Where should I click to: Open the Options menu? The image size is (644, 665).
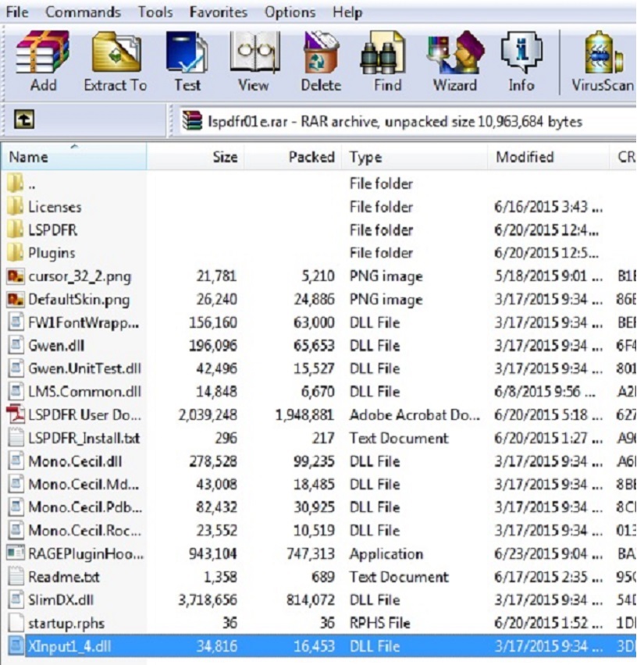[290, 12]
